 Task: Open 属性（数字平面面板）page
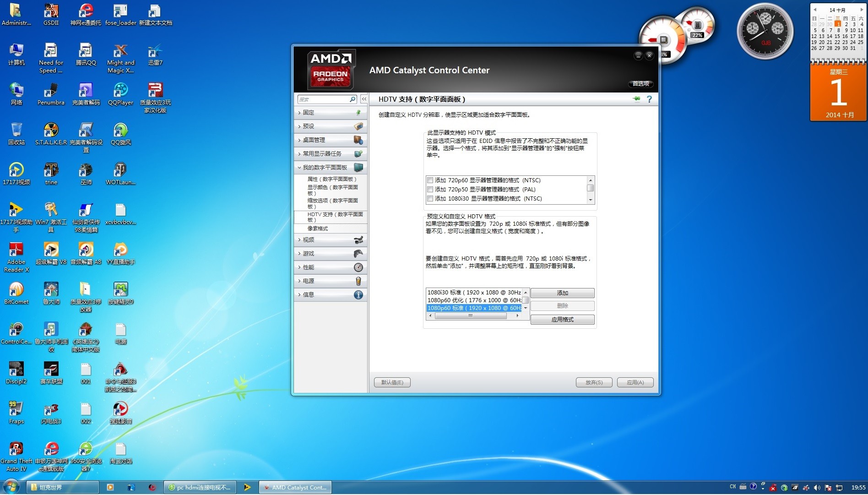coord(332,179)
